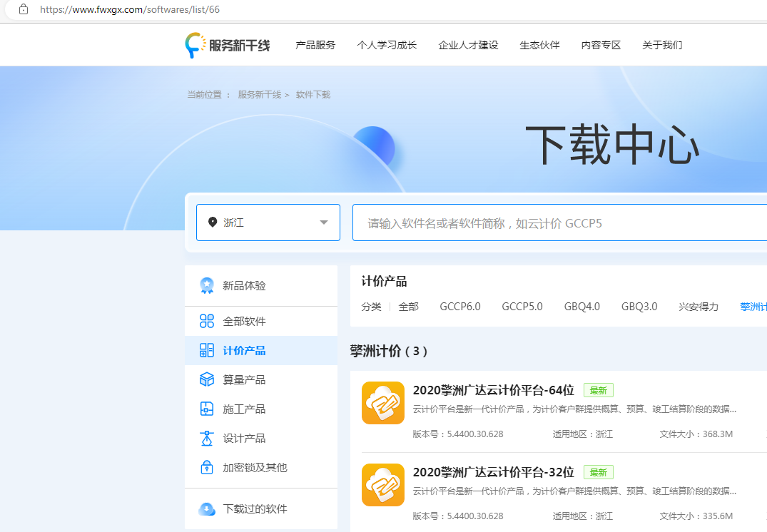Click the 算量产品 cube icon
The width and height of the screenshot is (767, 532).
pyautogui.click(x=207, y=379)
